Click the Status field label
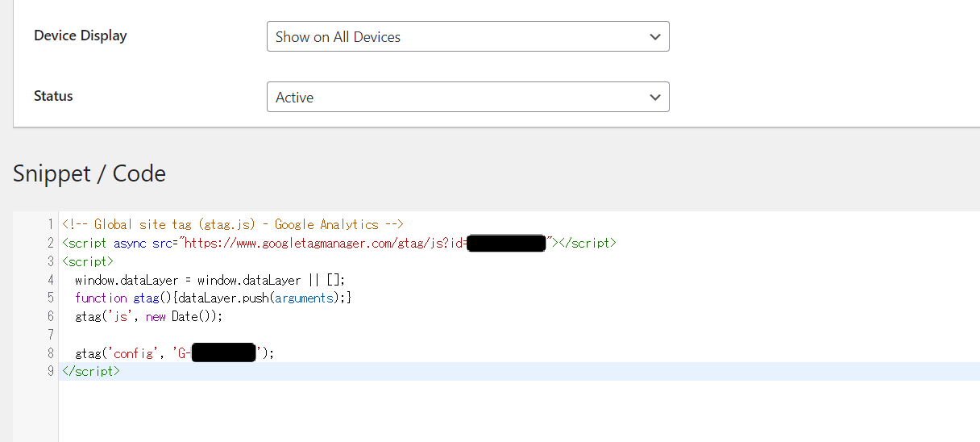980x442 pixels. 53,96
